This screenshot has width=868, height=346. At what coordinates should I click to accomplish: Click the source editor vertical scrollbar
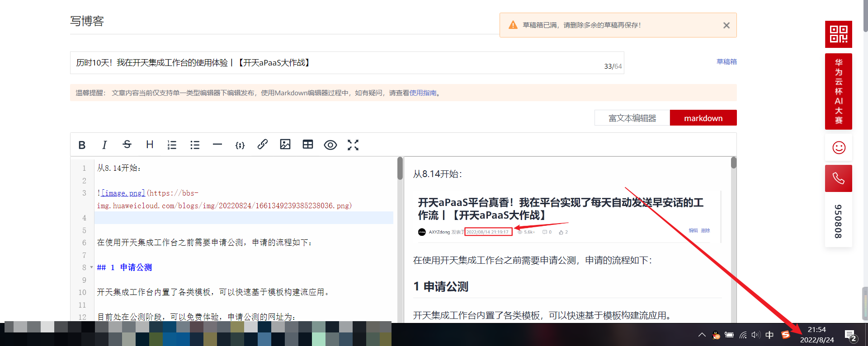pyautogui.click(x=400, y=168)
